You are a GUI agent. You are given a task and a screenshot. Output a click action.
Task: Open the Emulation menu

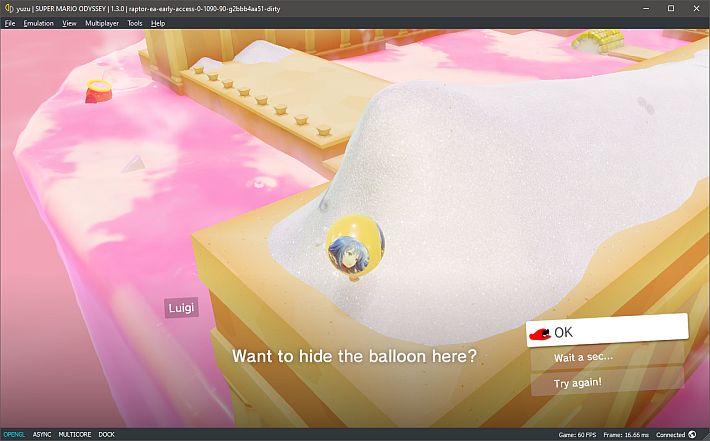point(38,23)
